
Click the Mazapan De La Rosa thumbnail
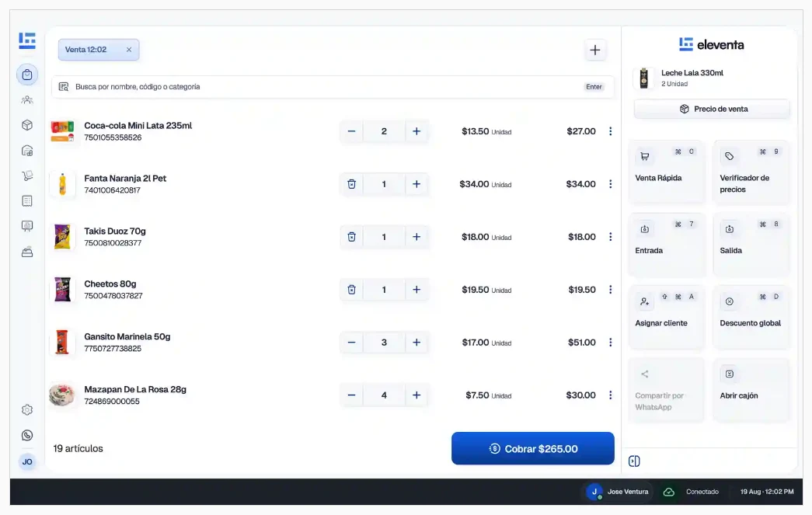[x=62, y=395]
